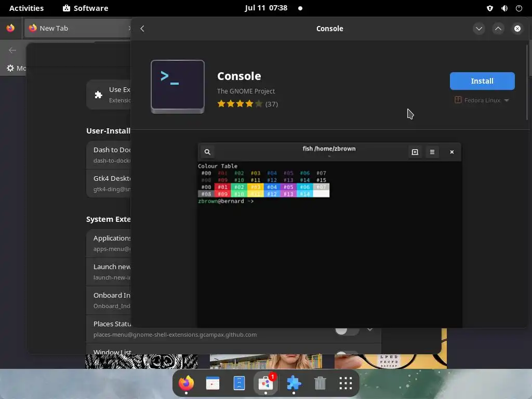The width and height of the screenshot is (532, 399).
Task: Select the Window List extension row
Action: pyautogui.click(x=234, y=350)
